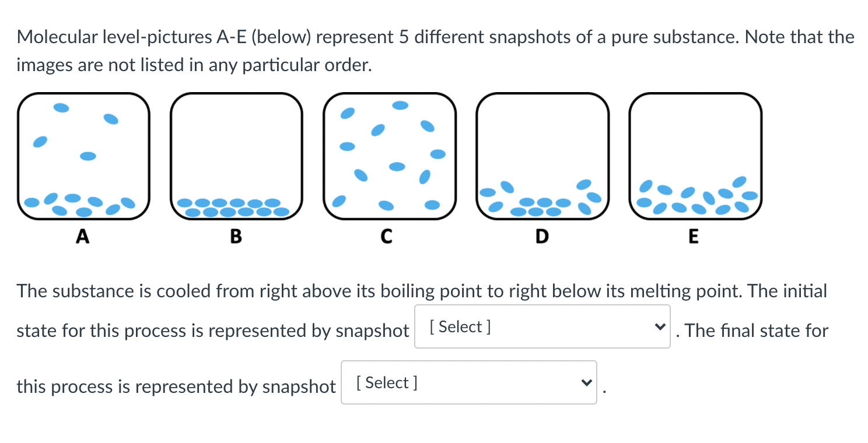Click the chevron arrow on the initial state select box
This screenshot has height=443, width=868.
[659, 326]
